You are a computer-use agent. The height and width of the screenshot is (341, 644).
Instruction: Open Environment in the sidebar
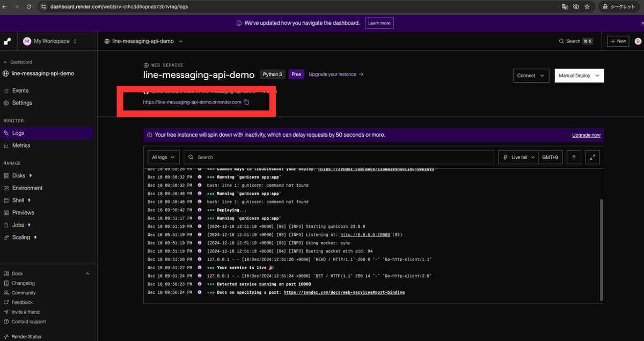click(x=27, y=188)
